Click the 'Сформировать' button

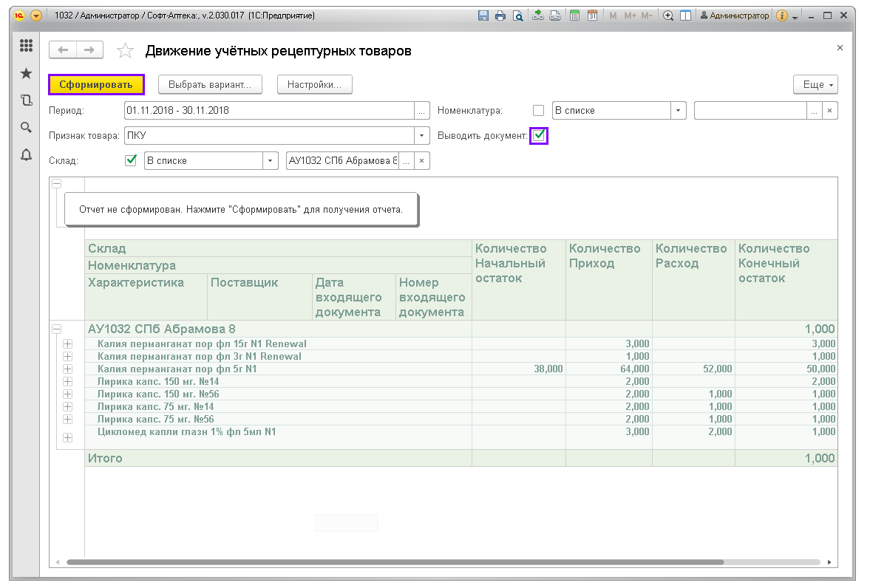coord(96,85)
